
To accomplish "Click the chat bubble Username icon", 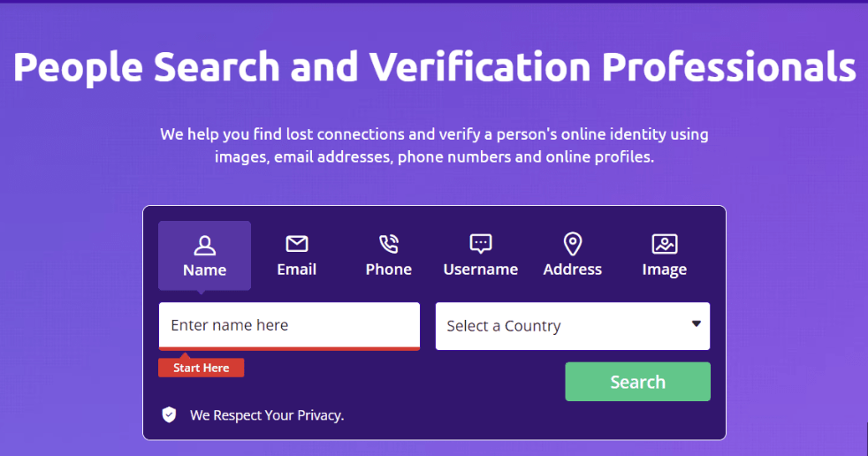I will (481, 244).
